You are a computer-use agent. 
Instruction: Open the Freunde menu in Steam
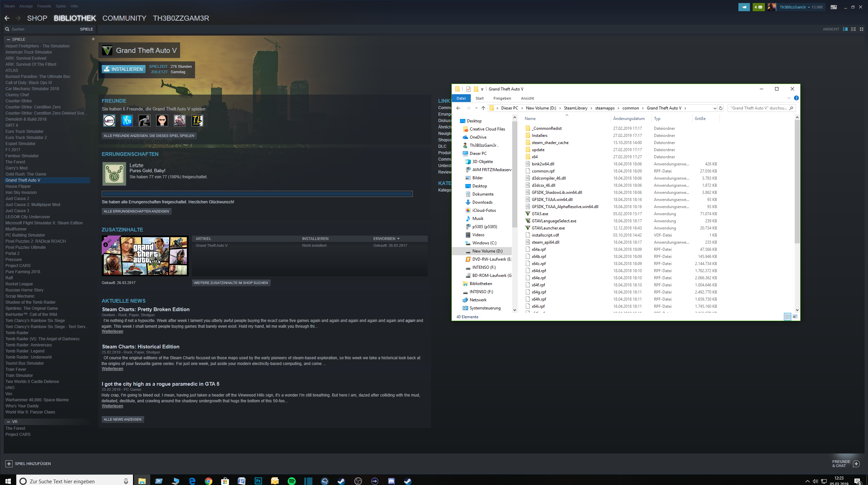pos(44,6)
